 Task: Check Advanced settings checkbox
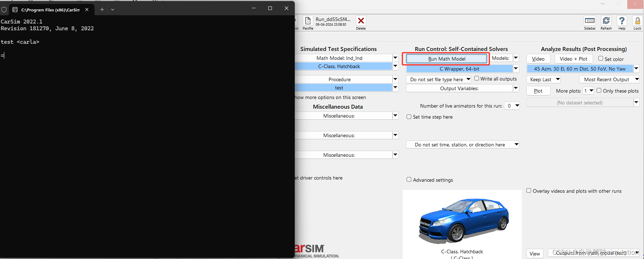coord(409,180)
